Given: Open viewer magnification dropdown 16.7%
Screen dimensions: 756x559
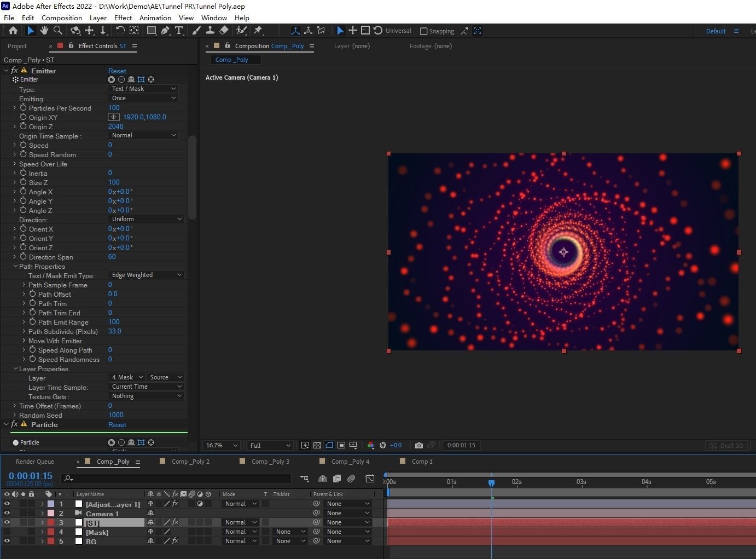Looking at the screenshot, I should tap(221, 445).
